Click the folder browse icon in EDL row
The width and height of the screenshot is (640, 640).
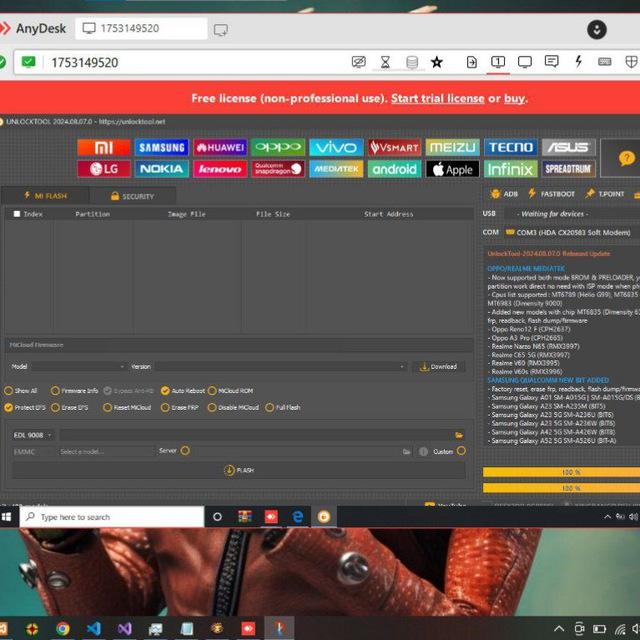(459, 435)
